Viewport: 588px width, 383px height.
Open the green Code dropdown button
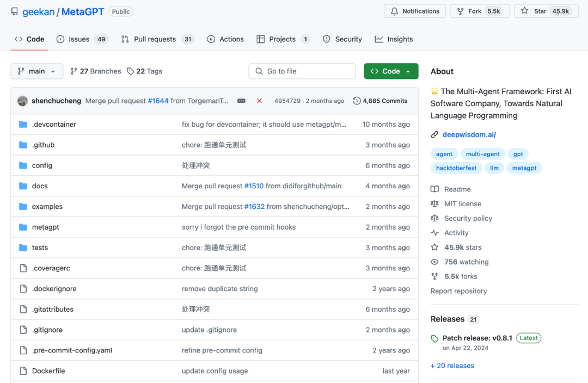click(x=391, y=71)
